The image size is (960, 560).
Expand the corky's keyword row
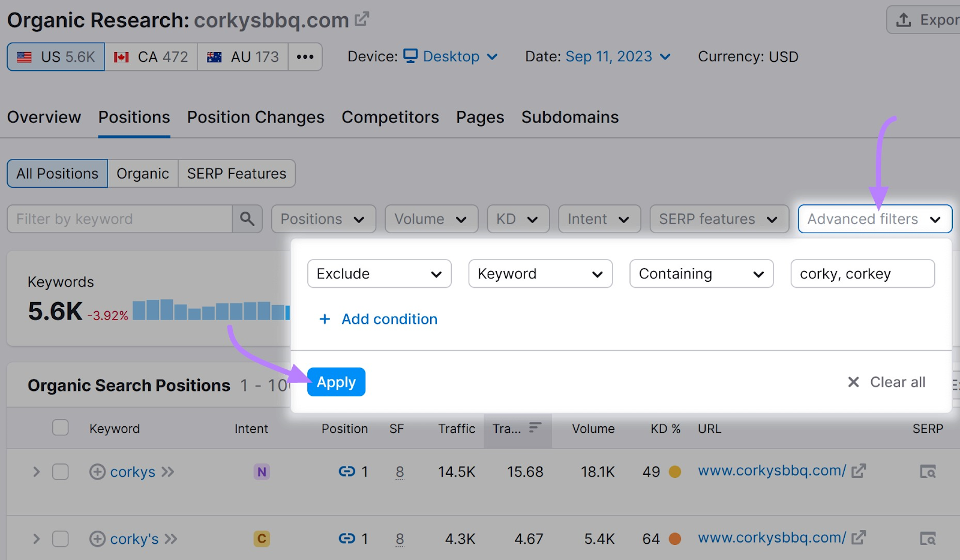pyautogui.click(x=36, y=539)
